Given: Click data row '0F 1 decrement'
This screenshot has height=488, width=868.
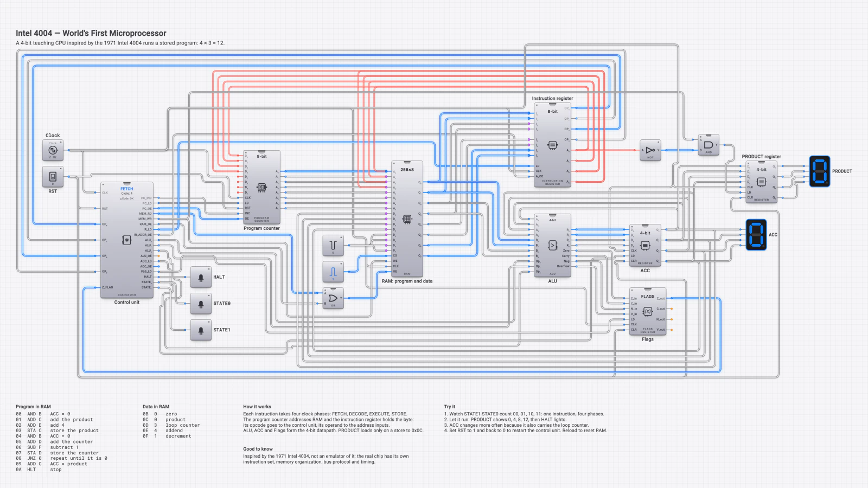Looking at the screenshot, I should (x=167, y=436).
